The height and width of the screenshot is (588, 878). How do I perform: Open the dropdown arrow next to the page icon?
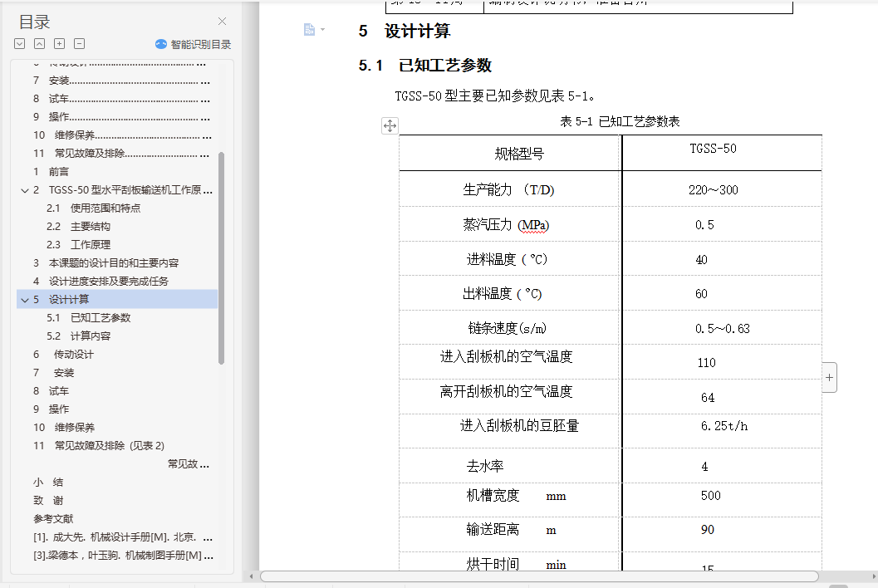click(322, 30)
